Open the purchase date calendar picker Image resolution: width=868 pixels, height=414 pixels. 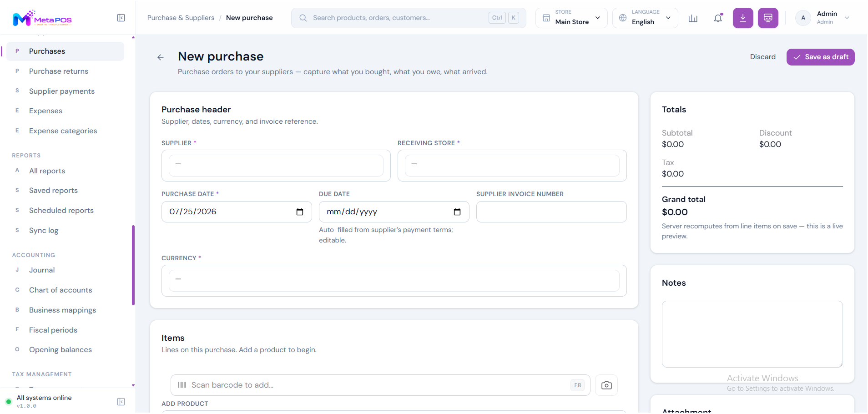[x=300, y=212]
